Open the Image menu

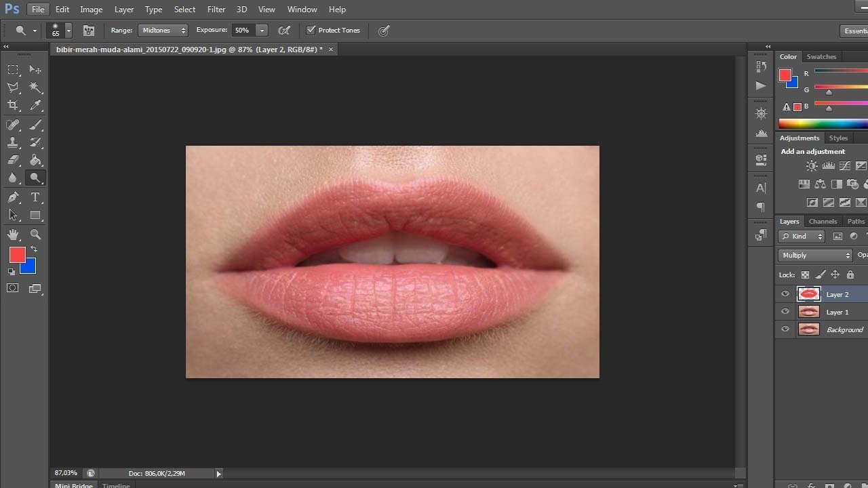pyautogui.click(x=92, y=9)
